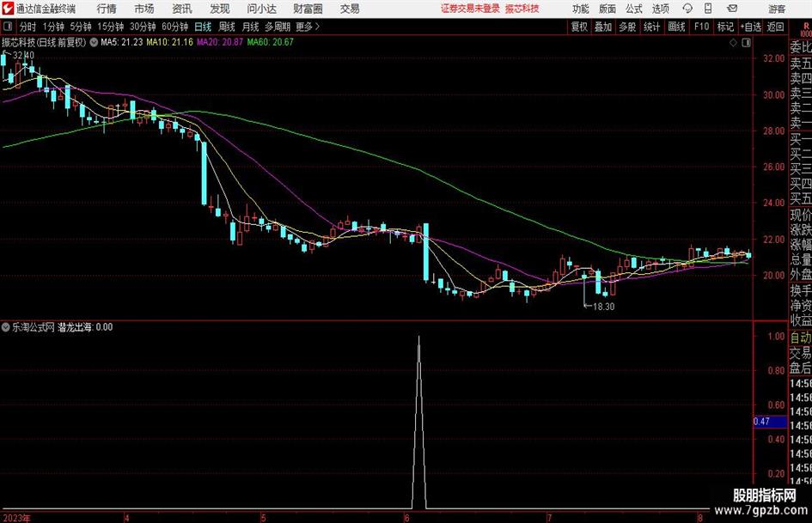Toggle the left panel icon beside 分时

pos(8,27)
